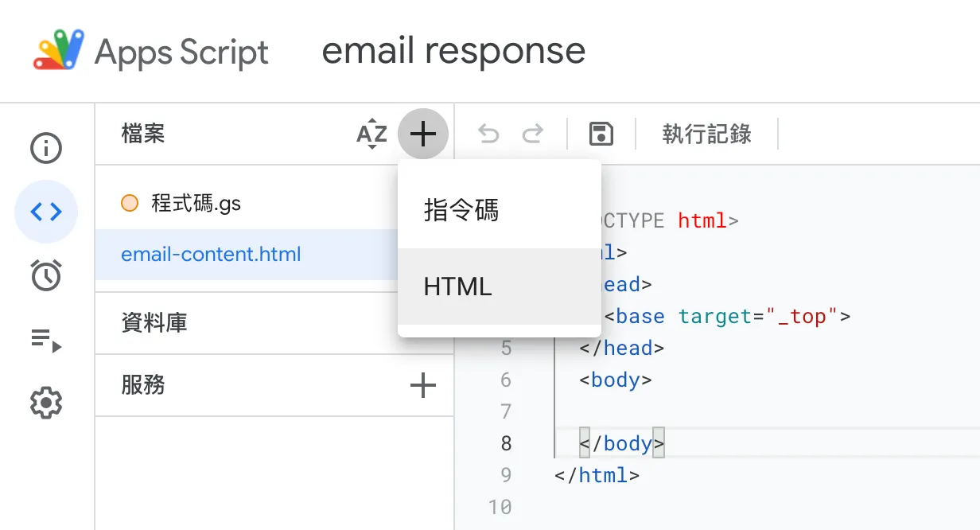Click the redo arrow in toolbar
Screen dimensions: 980x530
(x=531, y=134)
